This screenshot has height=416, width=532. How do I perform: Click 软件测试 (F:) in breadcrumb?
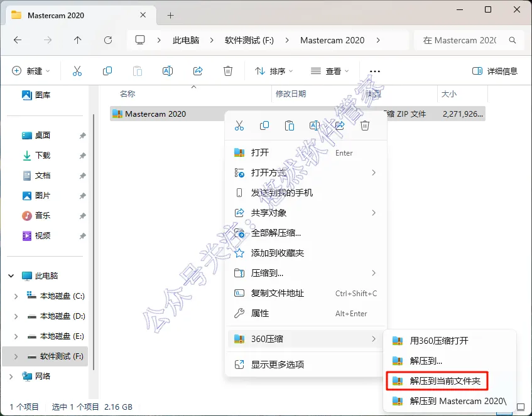pos(249,40)
